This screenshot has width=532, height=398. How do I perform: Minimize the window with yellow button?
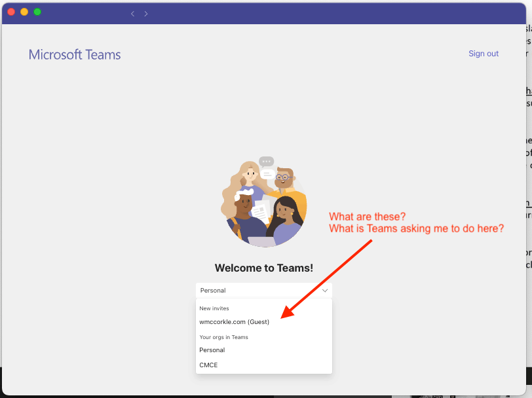24,12
